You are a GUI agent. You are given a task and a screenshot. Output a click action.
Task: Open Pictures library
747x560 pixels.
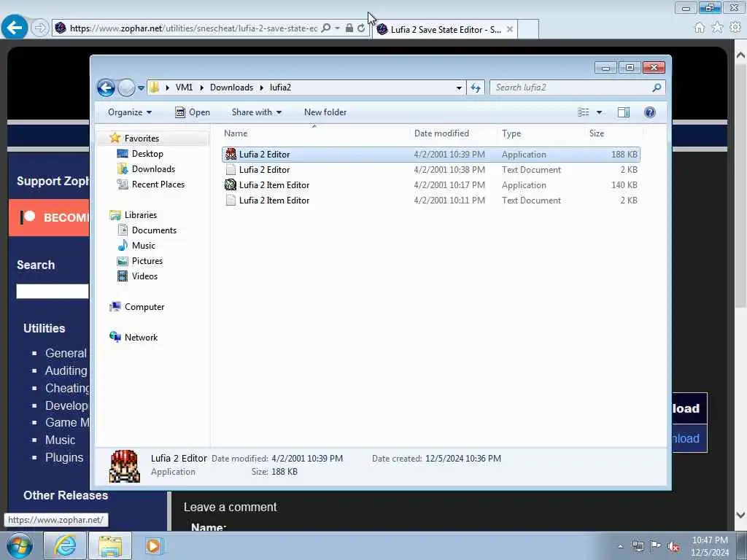tap(147, 261)
